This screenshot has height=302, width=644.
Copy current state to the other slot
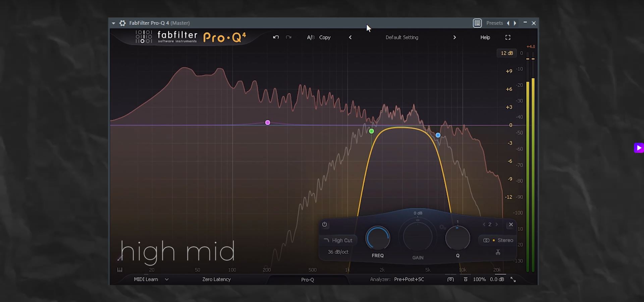coord(325,38)
